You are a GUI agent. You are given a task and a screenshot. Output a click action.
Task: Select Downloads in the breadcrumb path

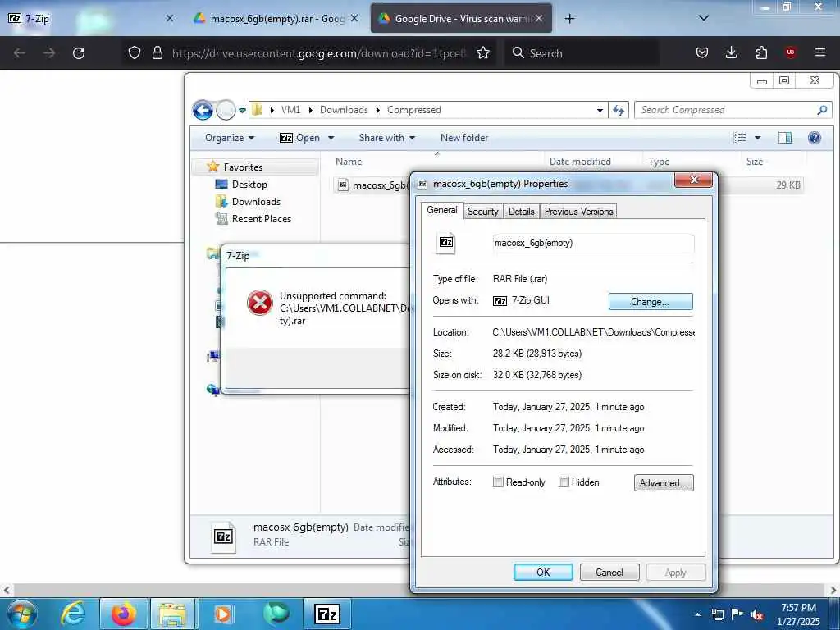[x=344, y=110]
